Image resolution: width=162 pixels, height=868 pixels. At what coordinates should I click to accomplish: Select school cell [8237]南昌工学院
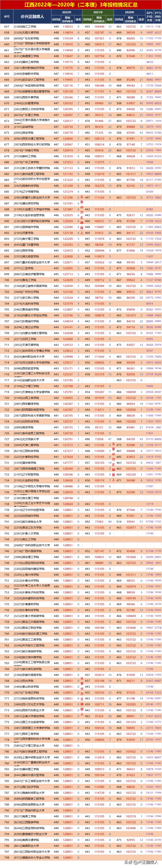32,816
